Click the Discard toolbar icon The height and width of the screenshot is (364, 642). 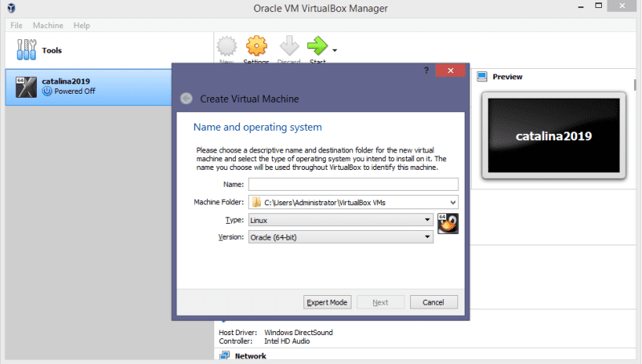point(290,46)
